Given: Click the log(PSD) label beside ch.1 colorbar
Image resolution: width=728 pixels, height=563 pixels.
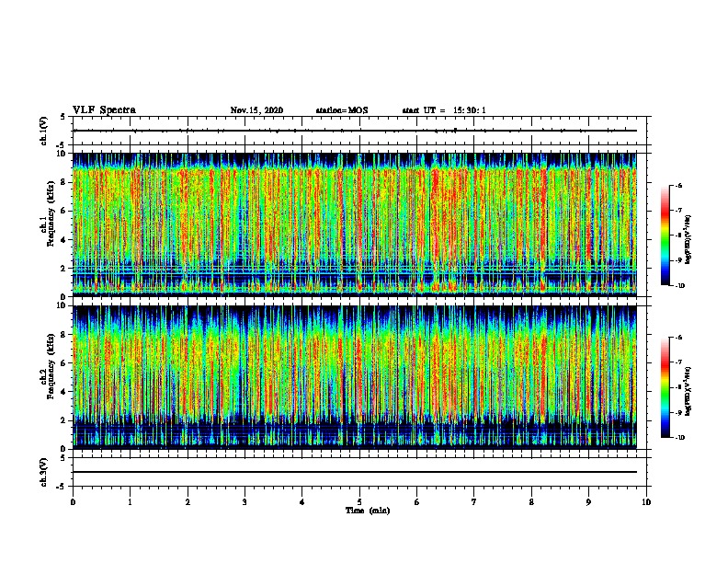Looking at the screenshot, I should click(688, 240).
